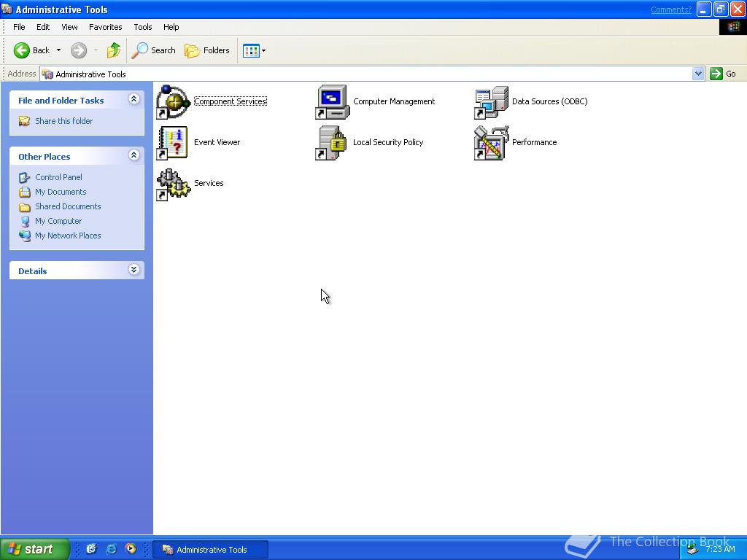Click the 7:23 AM taskbar clock
Image resolution: width=747 pixels, height=560 pixels.
tap(720, 550)
